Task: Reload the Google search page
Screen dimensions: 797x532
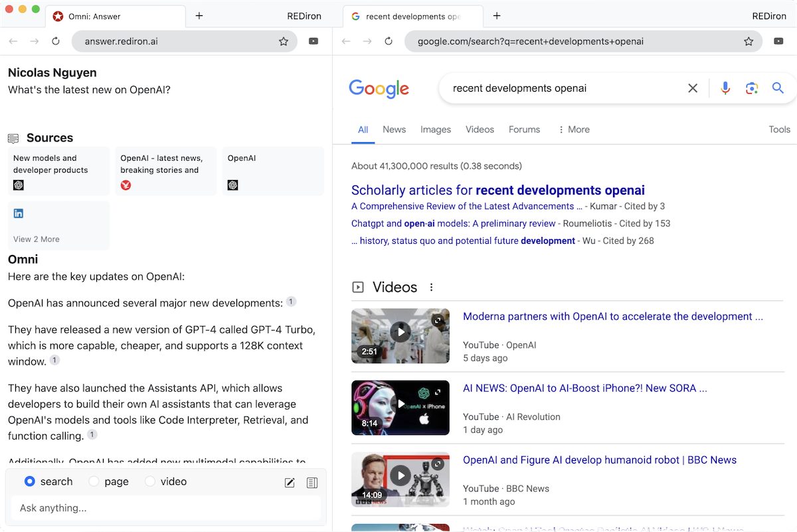Action: [x=389, y=41]
